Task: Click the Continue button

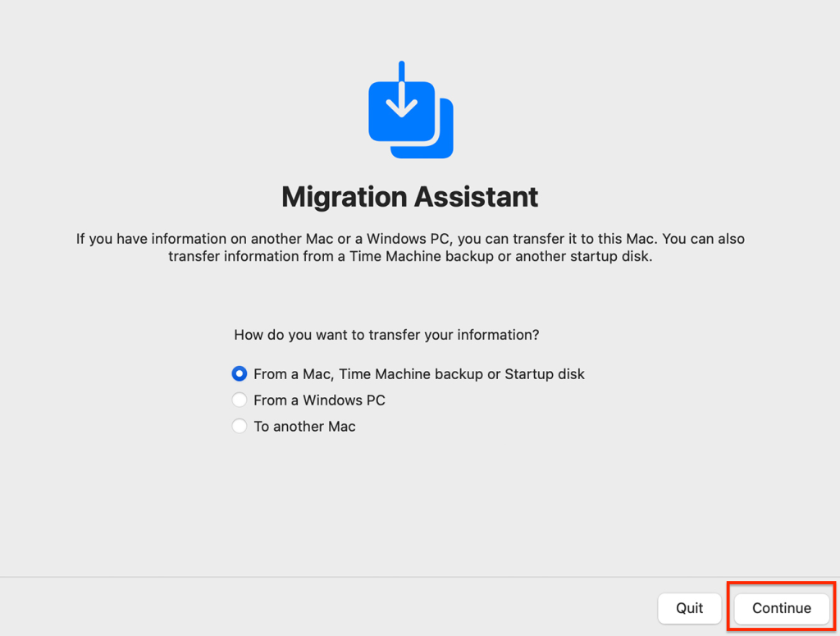Action: [781, 608]
